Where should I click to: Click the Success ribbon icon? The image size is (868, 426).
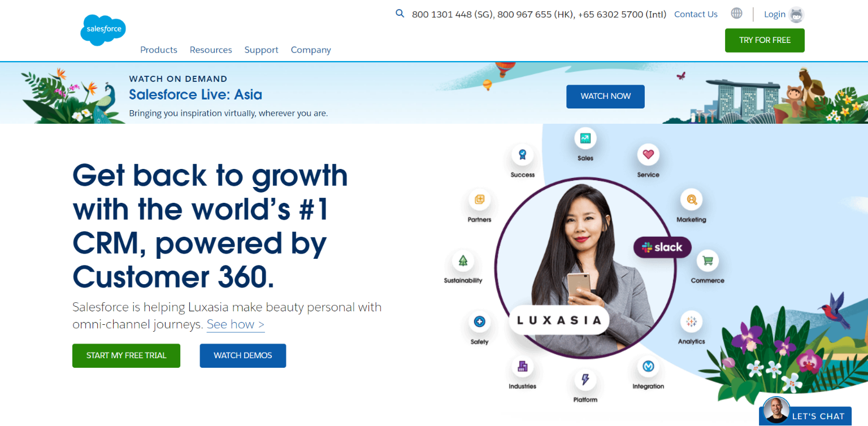coord(523,154)
